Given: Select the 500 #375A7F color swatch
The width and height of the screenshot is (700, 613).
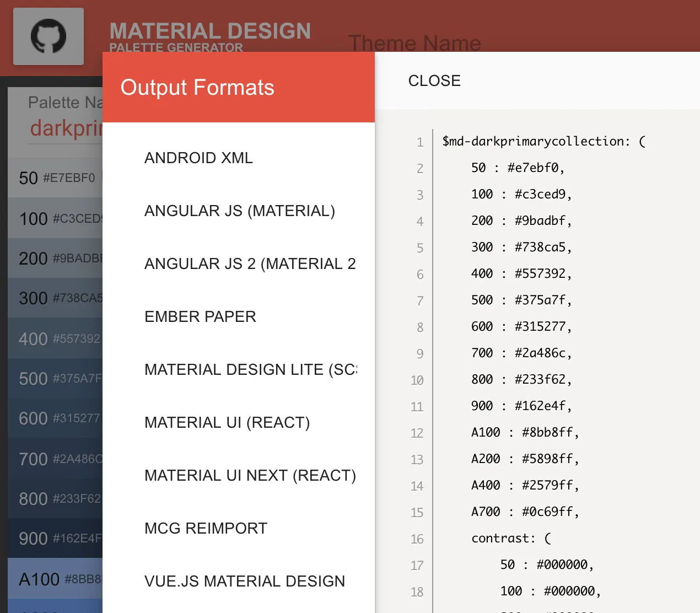Looking at the screenshot, I should pos(55,378).
